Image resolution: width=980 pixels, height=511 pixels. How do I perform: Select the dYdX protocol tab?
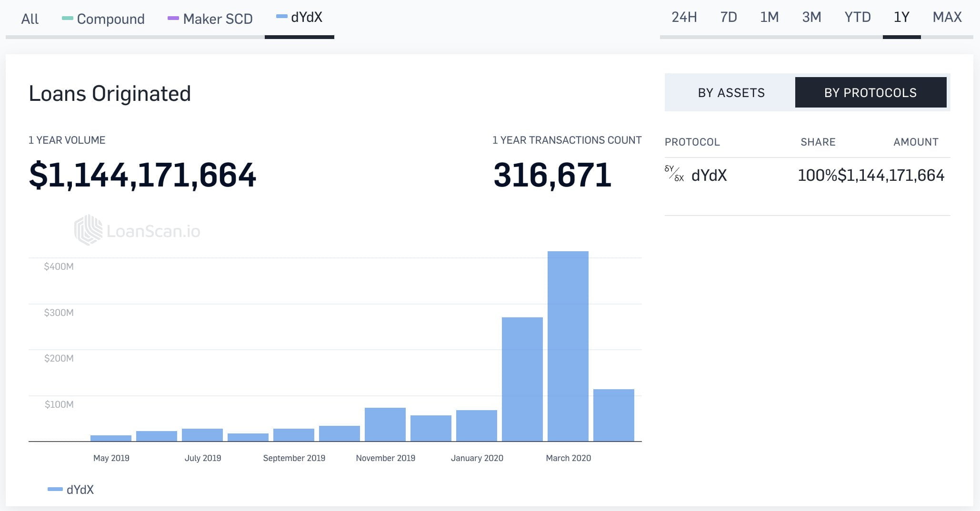[x=300, y=18]
